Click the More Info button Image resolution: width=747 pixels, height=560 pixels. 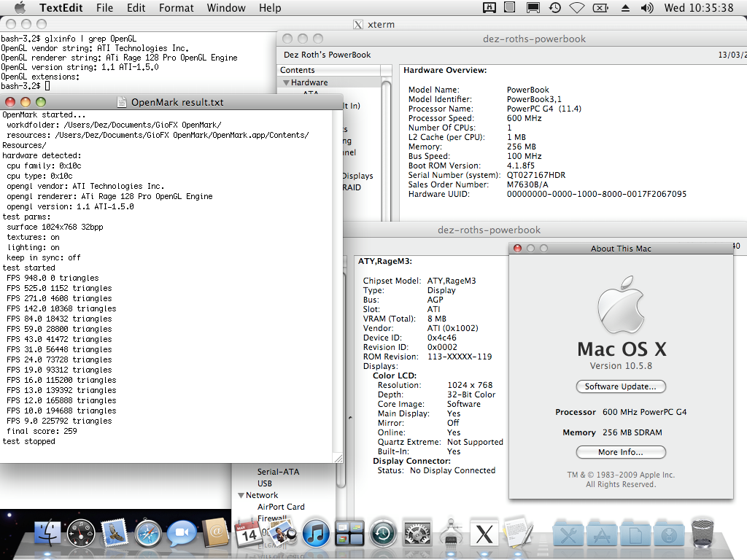[621, 452]
